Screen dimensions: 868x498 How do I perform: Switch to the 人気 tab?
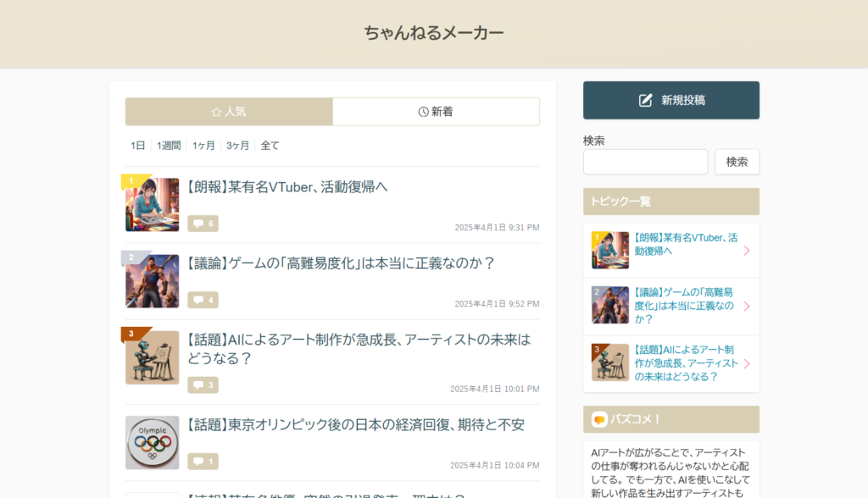pyautogui.click(x=229, y=112)
